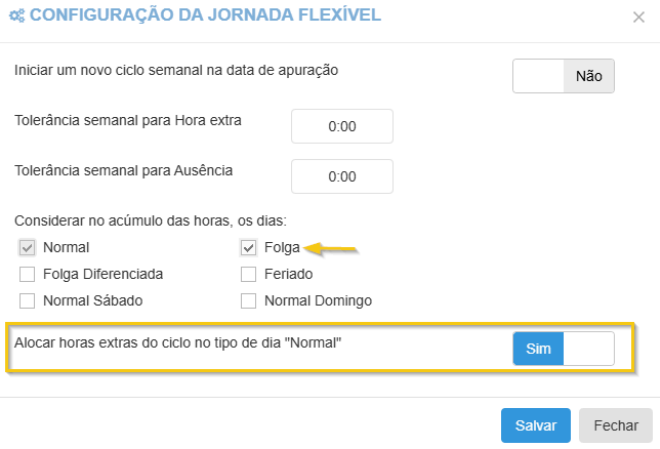Click the yellow arrow pointing at Folga
This screenshot has width=660, height=449.
(331, 248)
